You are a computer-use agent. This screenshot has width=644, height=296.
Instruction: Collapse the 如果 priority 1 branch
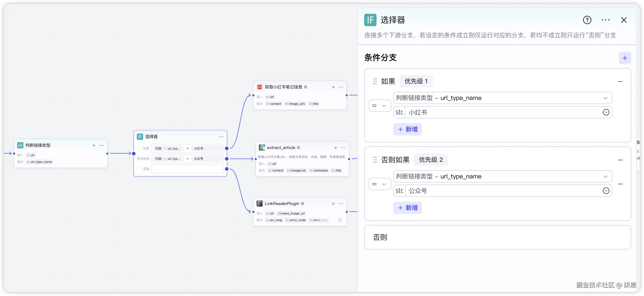620,82
